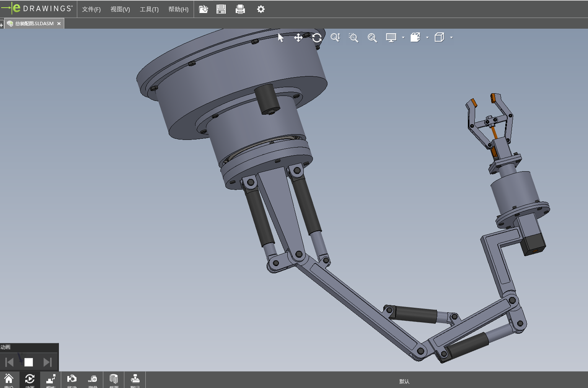Toggle the Explode view button
Image resolution: width=588 pixels, height=388 pixels.
pos(50,379)
